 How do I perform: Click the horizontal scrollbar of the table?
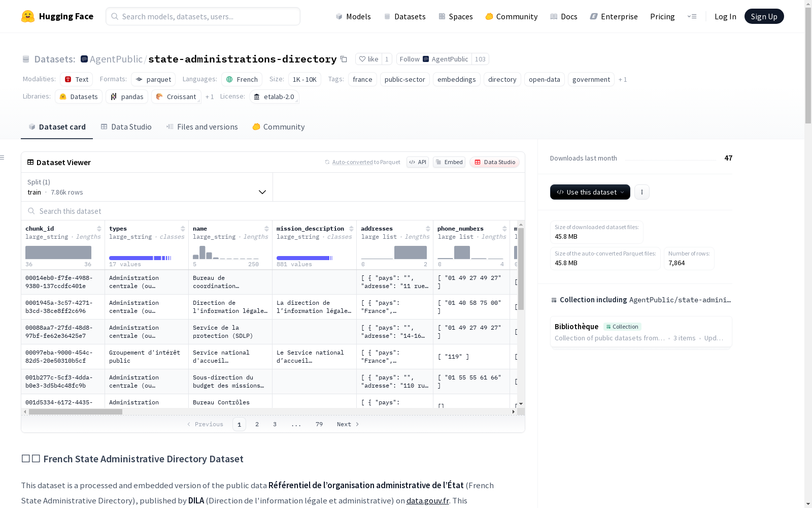pyautogui.click(x=76, y=411)
